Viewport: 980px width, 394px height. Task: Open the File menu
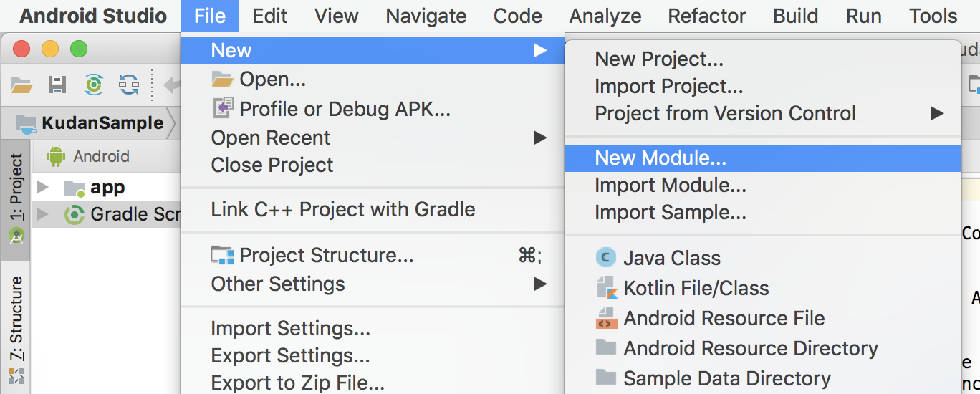pyautogui.click(x=210, y=16)
